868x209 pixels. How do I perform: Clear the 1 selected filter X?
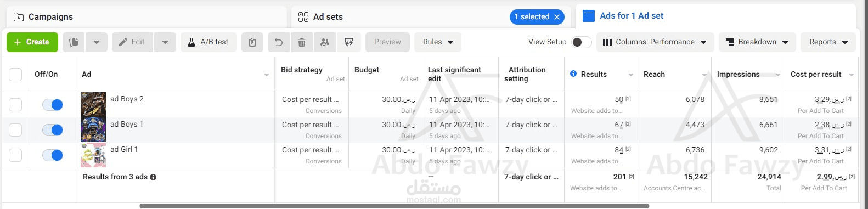[x=557, y=17]
